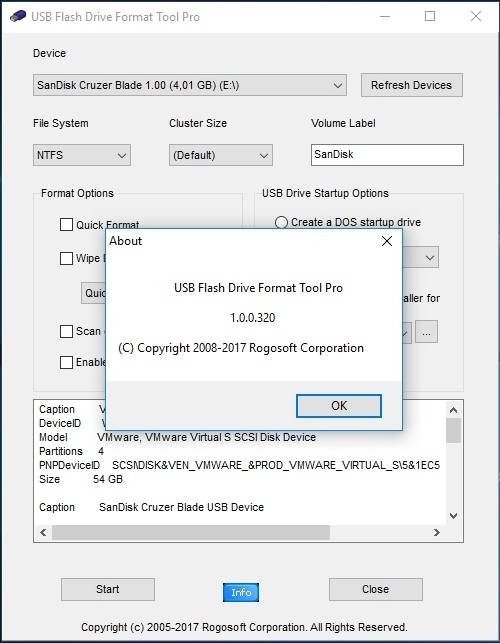Click the "Format Options" group label
The image size is (500, 643).
click(x=78, y=193)
